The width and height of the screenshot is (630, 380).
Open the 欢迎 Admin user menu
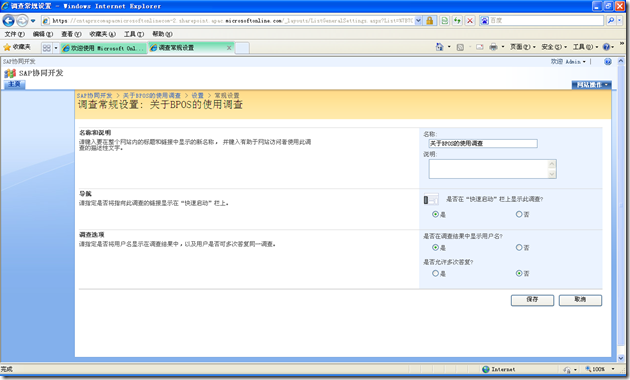pyautogui.click(x=568, y=61)
